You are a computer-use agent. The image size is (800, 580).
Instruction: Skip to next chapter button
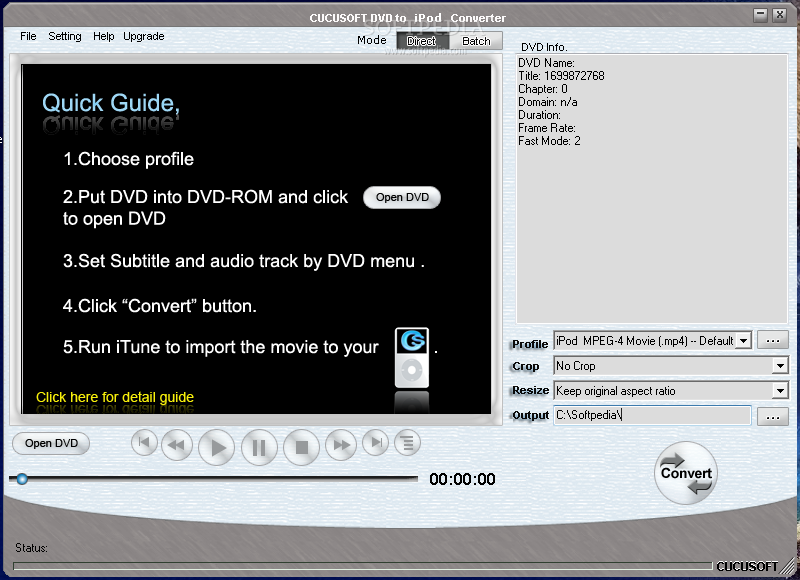click(376, 443)
